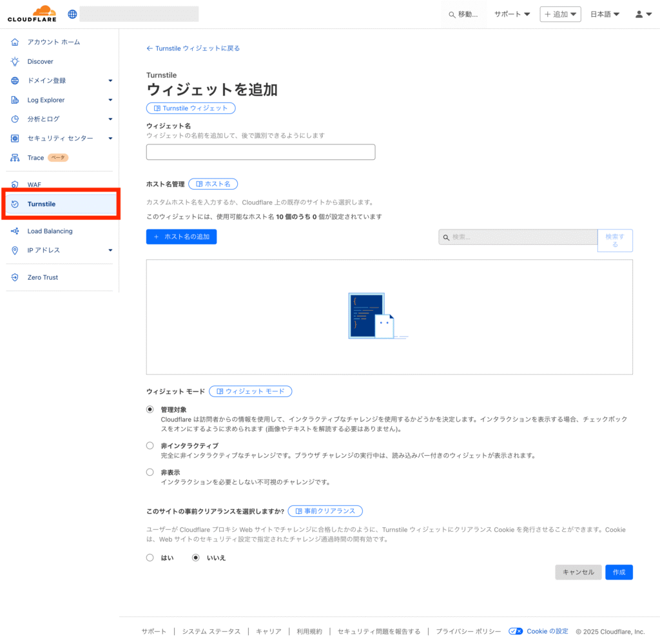Viewport: 660px width, 644px height.
Task: Open the 日本語 language dropdown
Action: pos(605,14)
